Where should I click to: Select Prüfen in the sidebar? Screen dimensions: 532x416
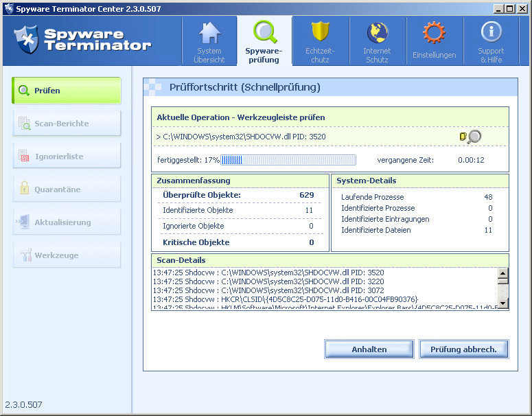point(67,91)
